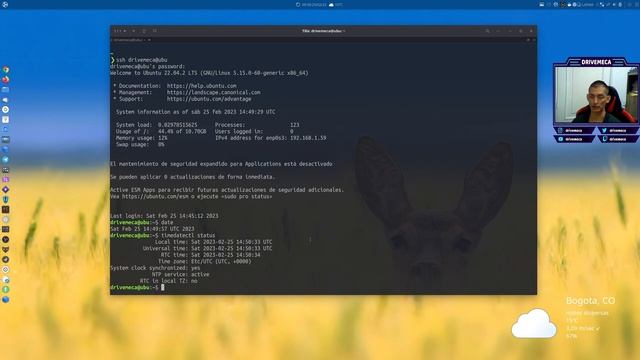Click the 'NTP service: active' line
This screenshot has height=360, width=640.
pos(180,275)
